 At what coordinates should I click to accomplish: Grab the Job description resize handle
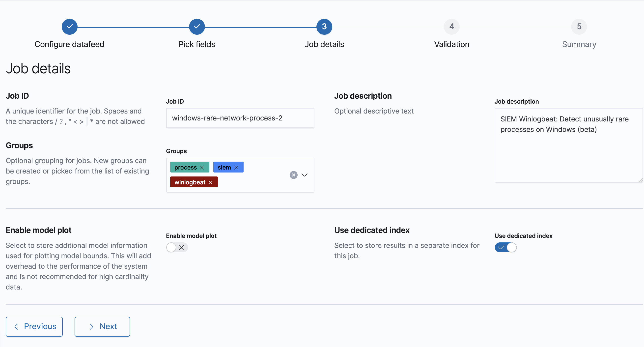641,180
